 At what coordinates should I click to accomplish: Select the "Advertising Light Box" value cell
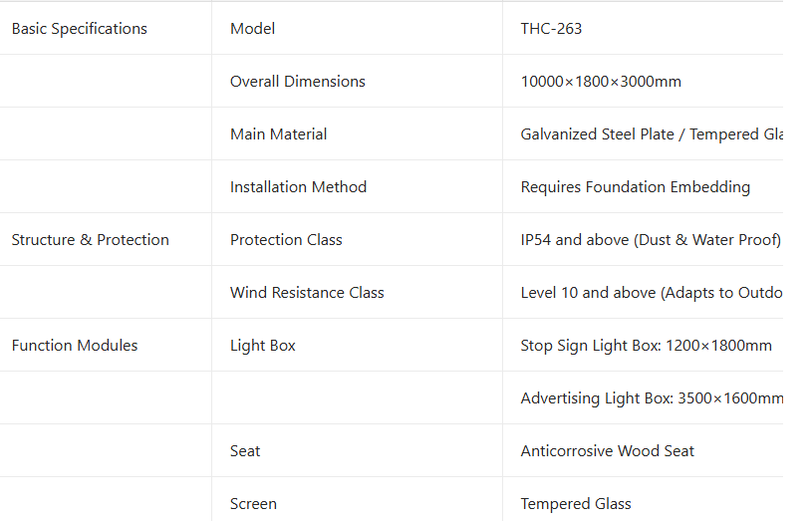[652, 398]
